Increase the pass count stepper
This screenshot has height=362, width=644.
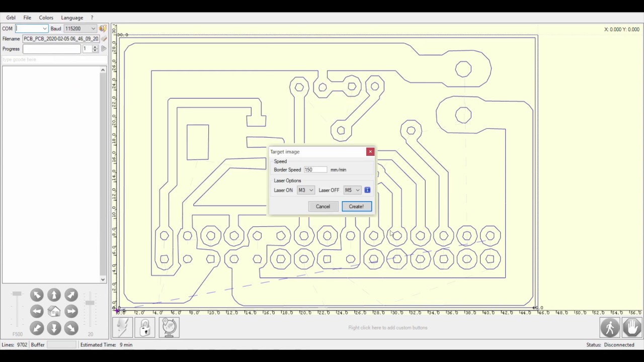tap(95, 47)
